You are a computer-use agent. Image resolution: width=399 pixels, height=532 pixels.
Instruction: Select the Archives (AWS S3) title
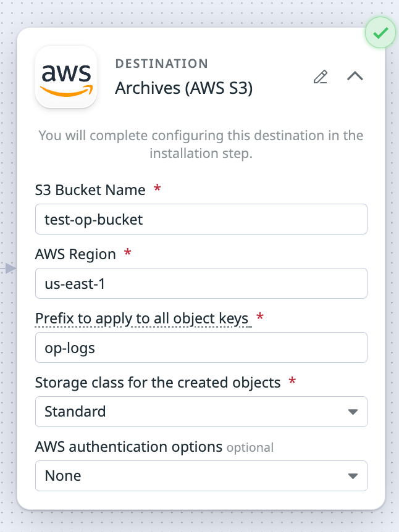click(184, 88)
